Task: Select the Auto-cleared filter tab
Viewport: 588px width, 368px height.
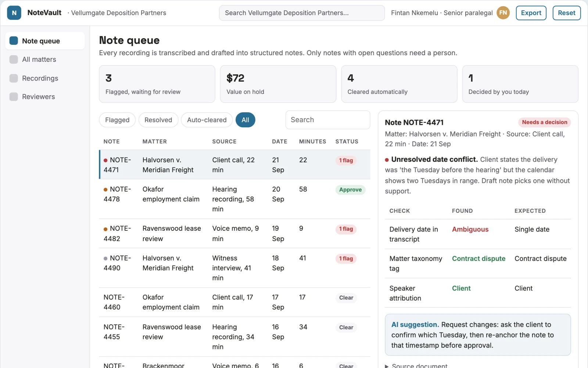Action: click(207, 120)
